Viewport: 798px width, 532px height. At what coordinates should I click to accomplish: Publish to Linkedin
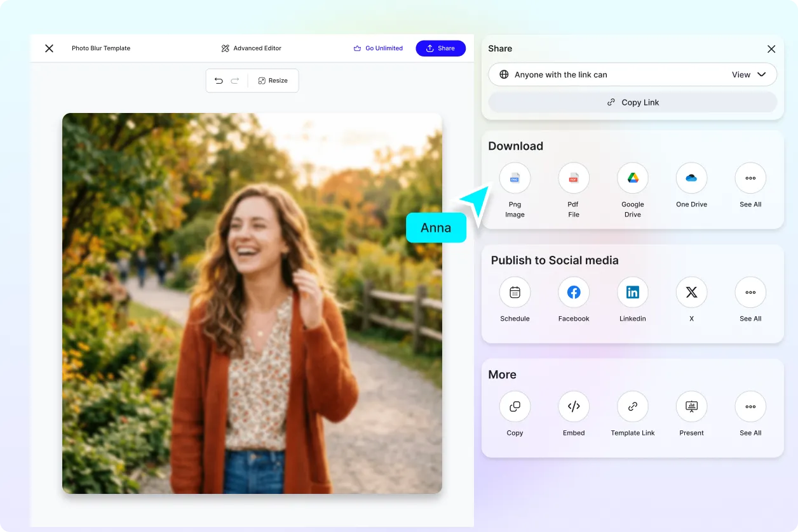(633, 293)
